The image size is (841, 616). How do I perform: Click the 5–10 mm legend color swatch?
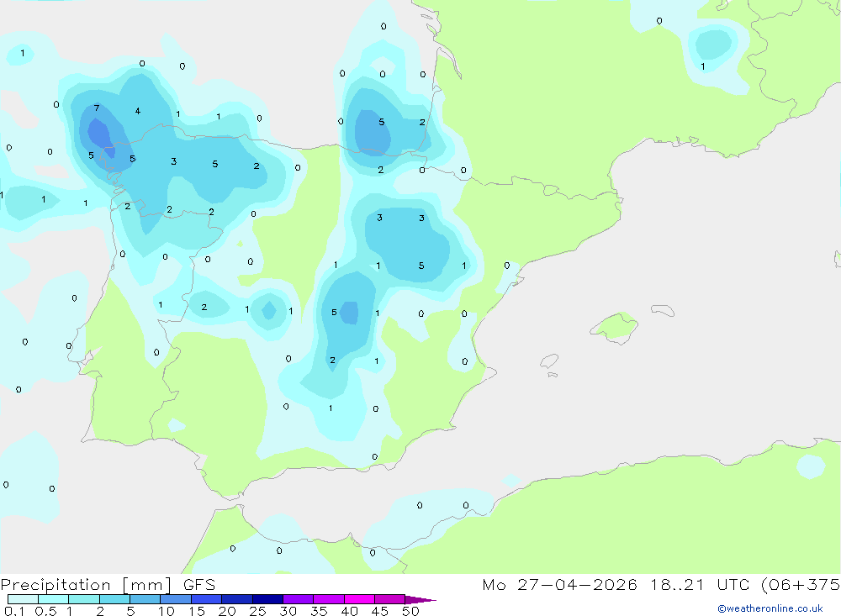(145, 599)
